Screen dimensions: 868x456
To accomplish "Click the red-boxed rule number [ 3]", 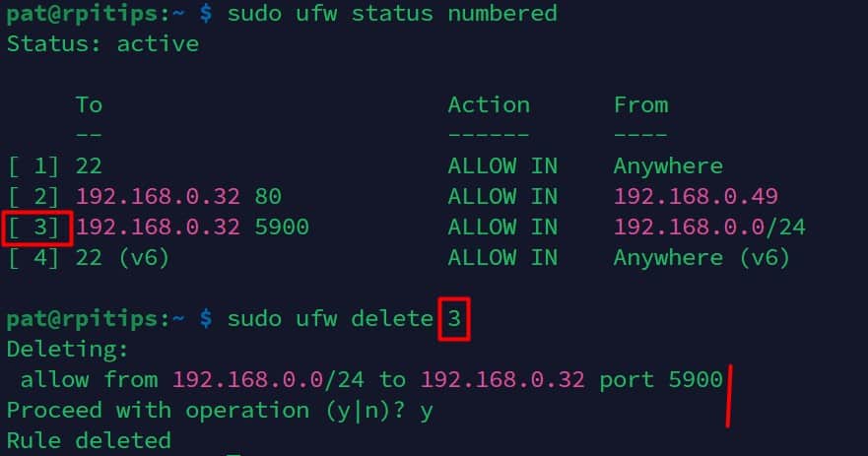I will point(36,228).
